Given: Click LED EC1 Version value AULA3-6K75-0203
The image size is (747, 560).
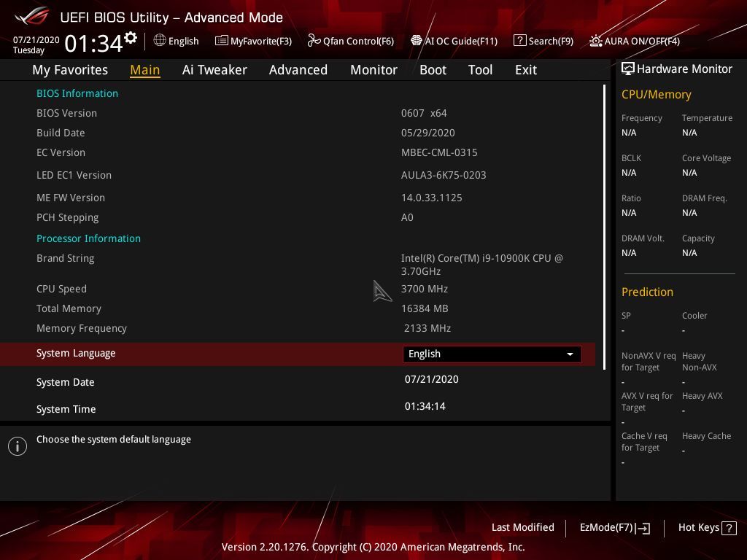Looking at the screenshot, I should (444, 175).
